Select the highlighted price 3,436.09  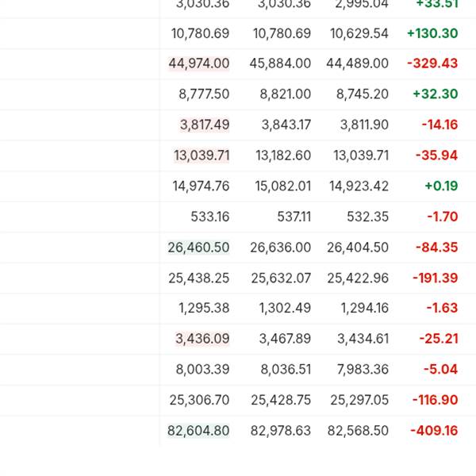[202, 339]
